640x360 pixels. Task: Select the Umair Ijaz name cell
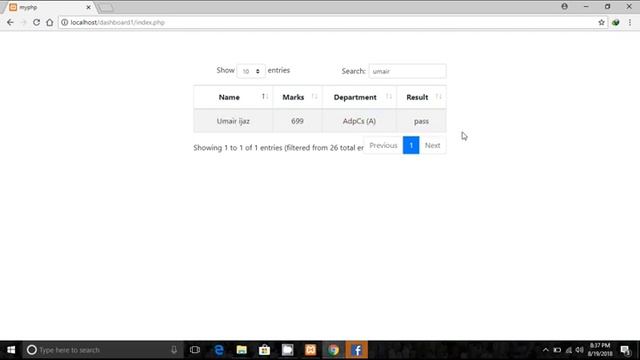tap(233, 121)
